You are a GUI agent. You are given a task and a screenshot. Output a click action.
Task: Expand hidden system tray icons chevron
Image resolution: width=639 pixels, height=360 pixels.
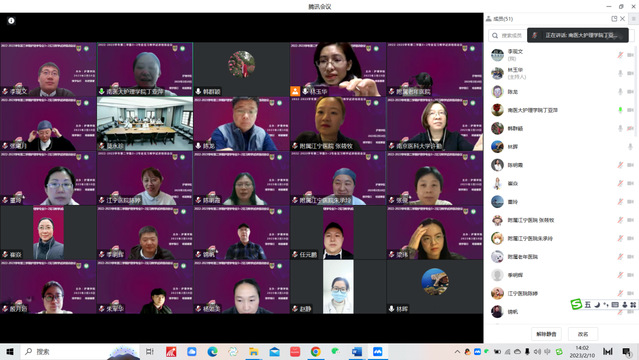[457, 351]
